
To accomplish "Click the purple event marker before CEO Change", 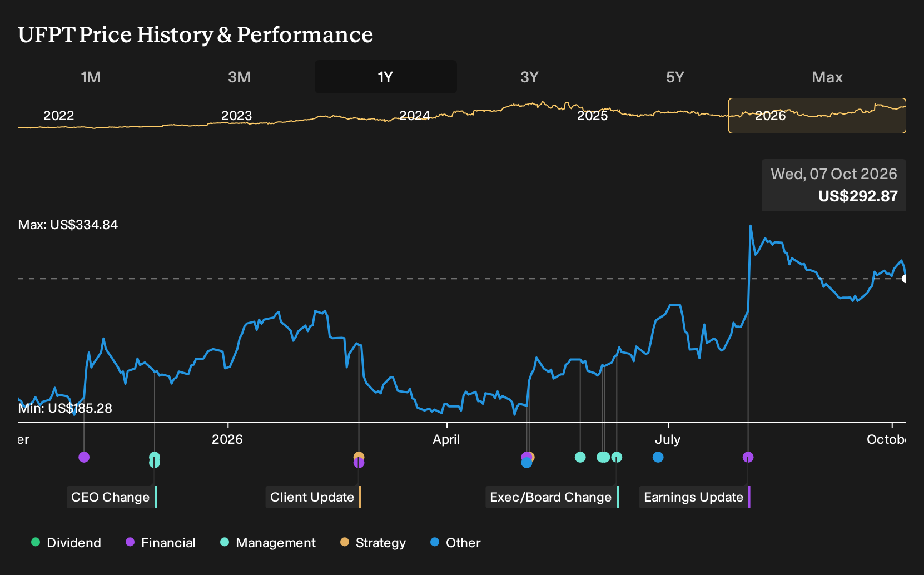I will [84, 457].
